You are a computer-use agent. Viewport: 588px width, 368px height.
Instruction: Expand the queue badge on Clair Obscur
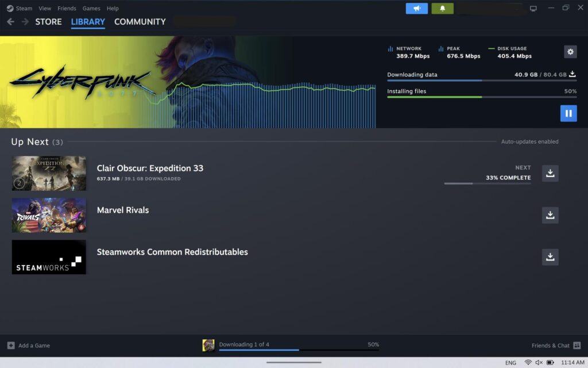click(19, 183)
